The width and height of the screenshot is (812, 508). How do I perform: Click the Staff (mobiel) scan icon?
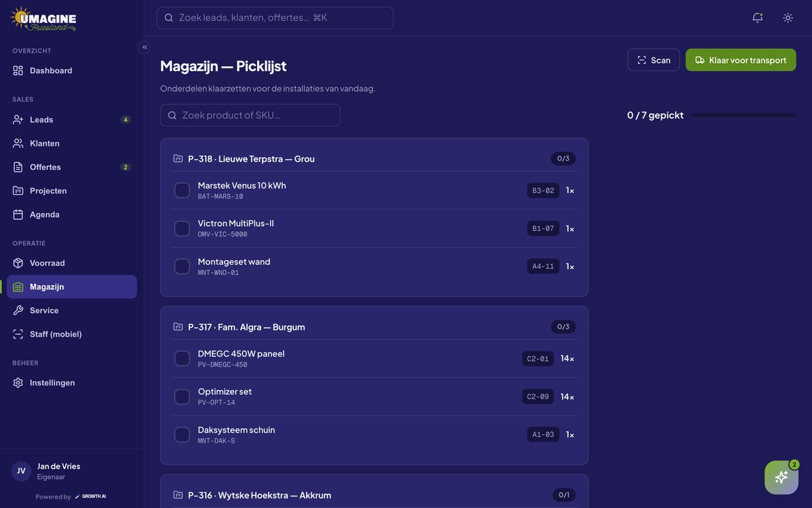(x=18, y=334)
